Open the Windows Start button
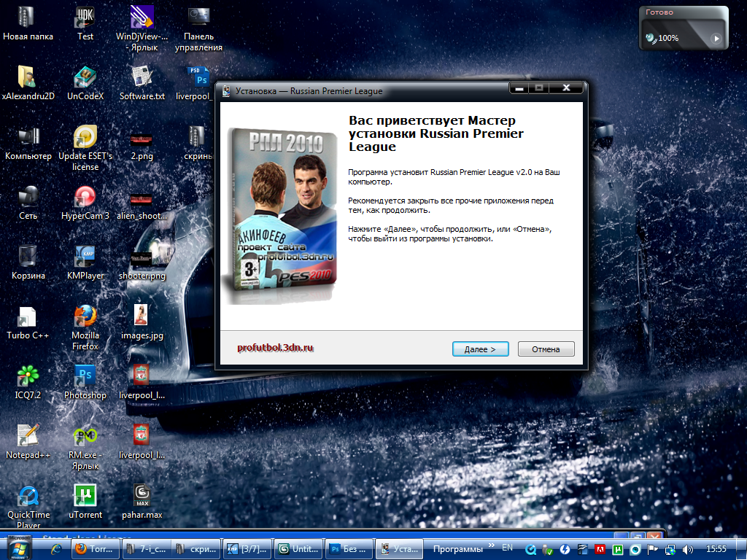Viewport: 747px width, 560px height. click(19, 548)
